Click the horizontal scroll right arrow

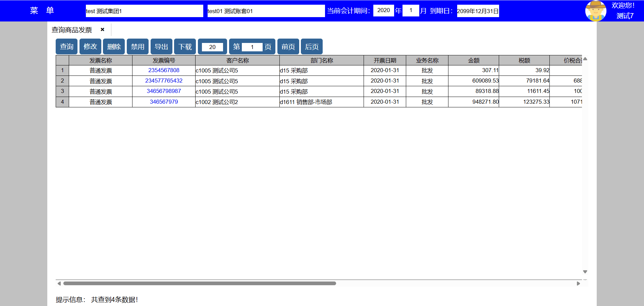tap(578, 284)
